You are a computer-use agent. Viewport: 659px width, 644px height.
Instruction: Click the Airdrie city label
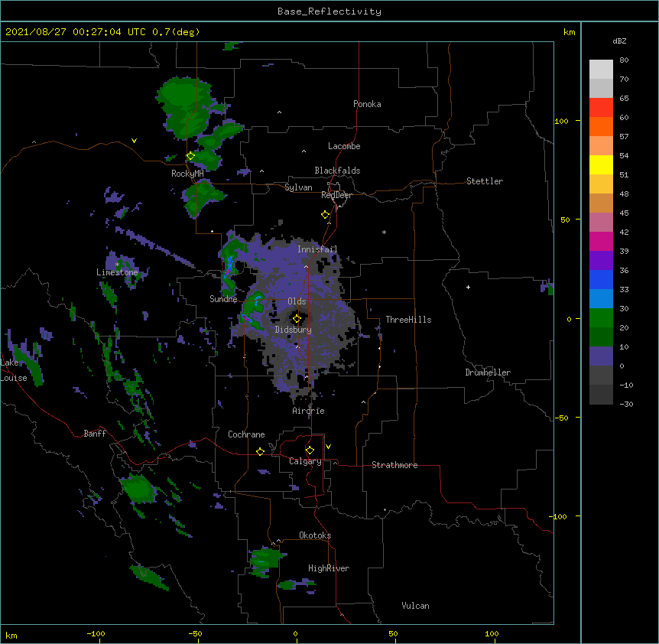[x=309, y=411]
